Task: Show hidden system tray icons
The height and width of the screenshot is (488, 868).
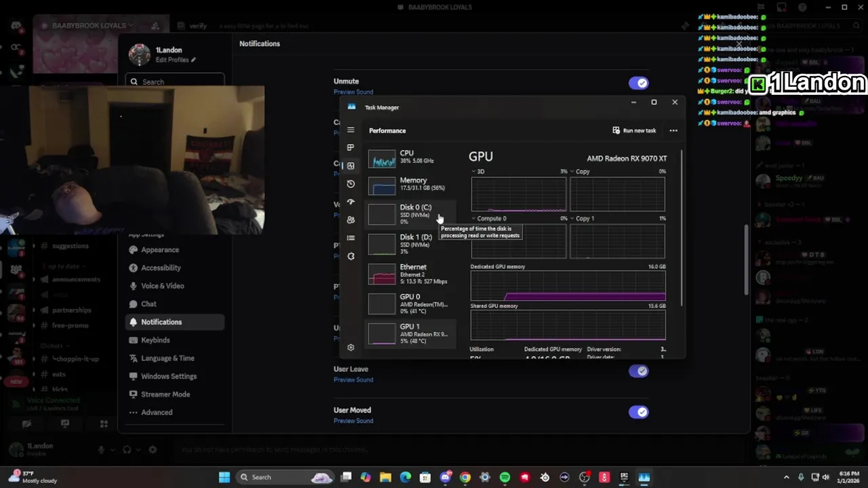Action: pyautogui.click(x=787, y=477)
